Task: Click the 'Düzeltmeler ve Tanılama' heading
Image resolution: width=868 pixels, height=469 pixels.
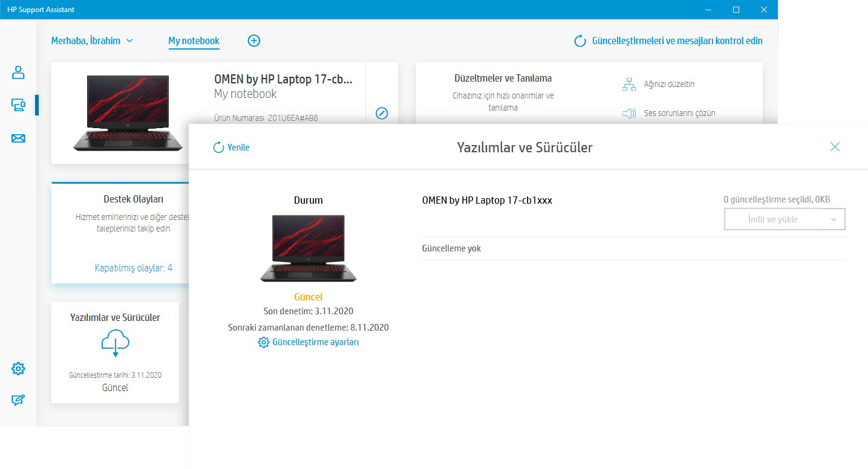Action: click(503, 78)
